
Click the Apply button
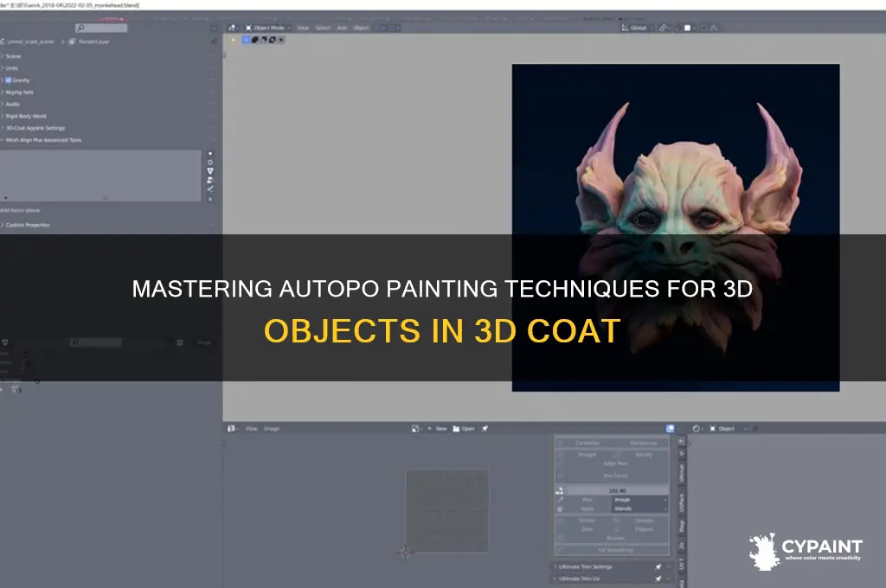tap(587, 509)
